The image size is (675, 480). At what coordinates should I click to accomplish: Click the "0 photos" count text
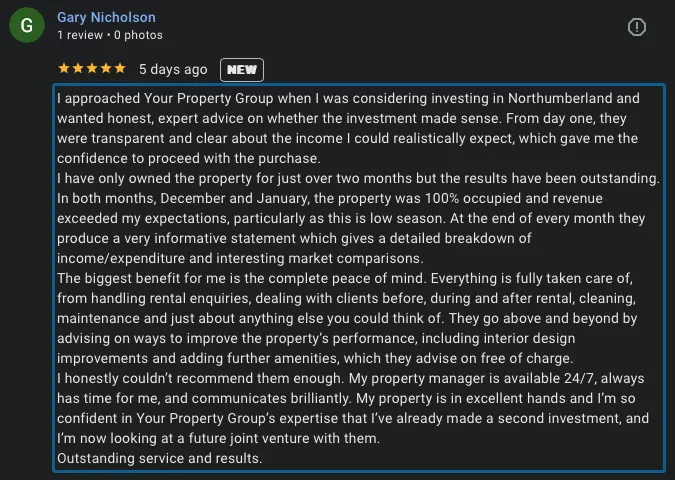coord(138,35)
